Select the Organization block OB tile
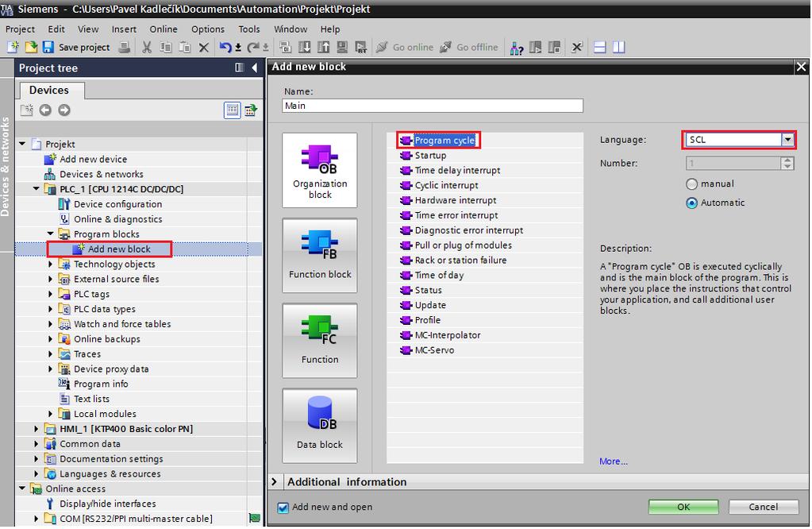Screen dimensions: 812x529 click(x=320, y=170)
